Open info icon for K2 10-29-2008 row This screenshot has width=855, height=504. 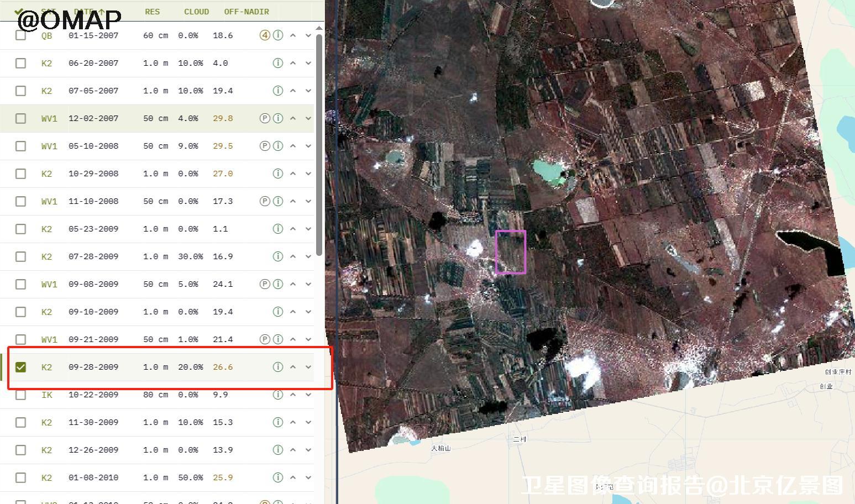point(278,174)
